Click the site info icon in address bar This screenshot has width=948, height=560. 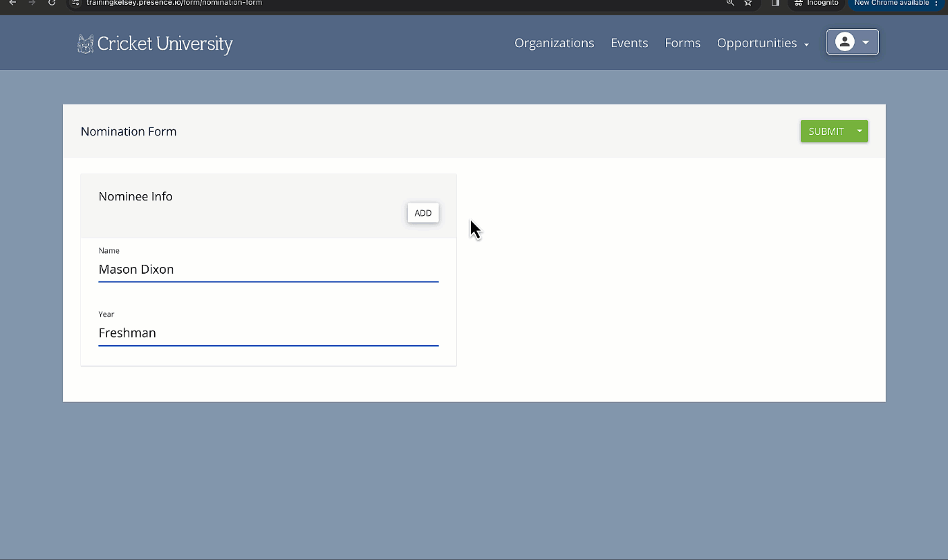[x=77, y=3]
